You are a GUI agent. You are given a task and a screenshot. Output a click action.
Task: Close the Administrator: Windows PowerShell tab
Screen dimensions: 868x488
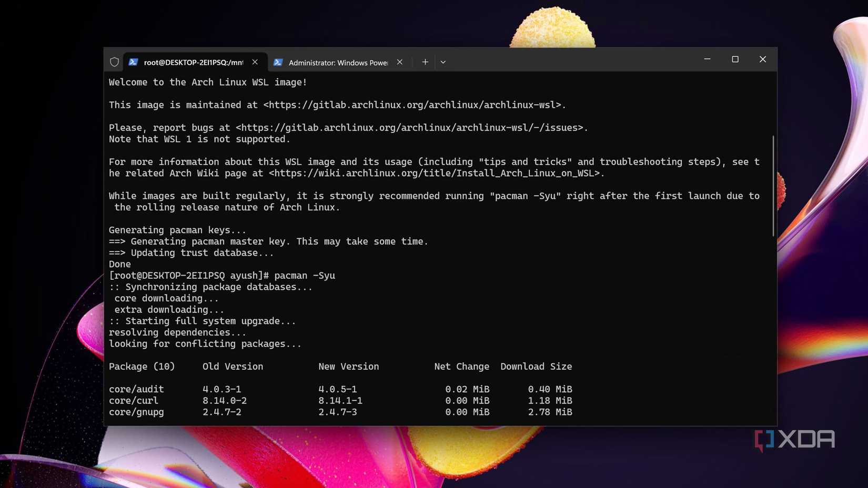click(399, 62)
